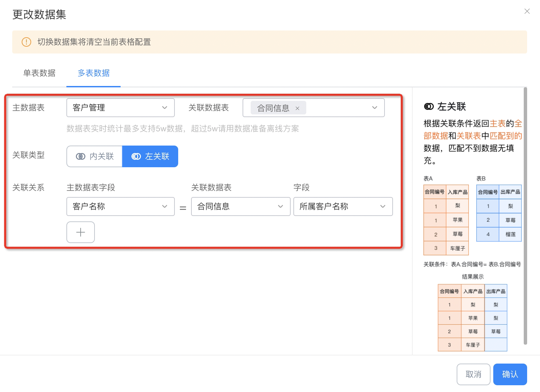Select the 内关联 join type

pyautogui.click(x=95, y=156)
